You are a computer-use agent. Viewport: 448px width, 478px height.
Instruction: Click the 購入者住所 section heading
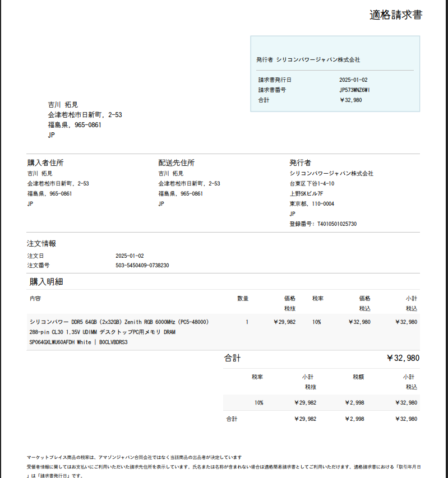pos(45,163)
